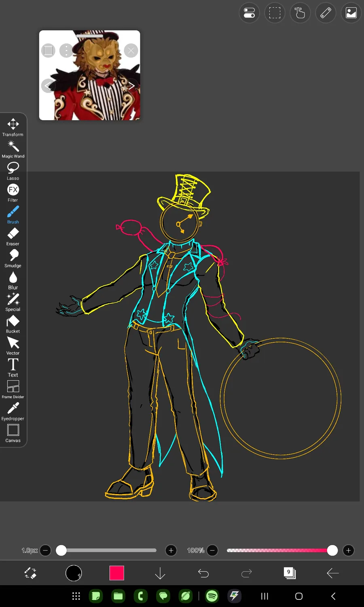Open reference window options menu
The height and width of the screenshot is (607, 364).
pyautogui.click(x=66, y=51)
